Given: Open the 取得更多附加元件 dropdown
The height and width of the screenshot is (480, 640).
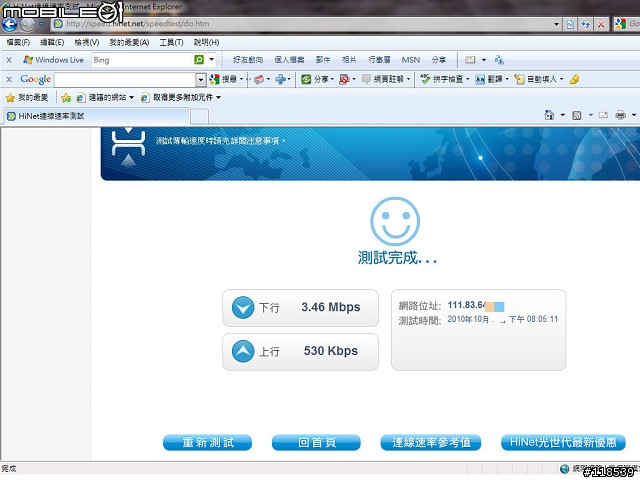Looking at the screenshot, I should (x=180, y=98).
